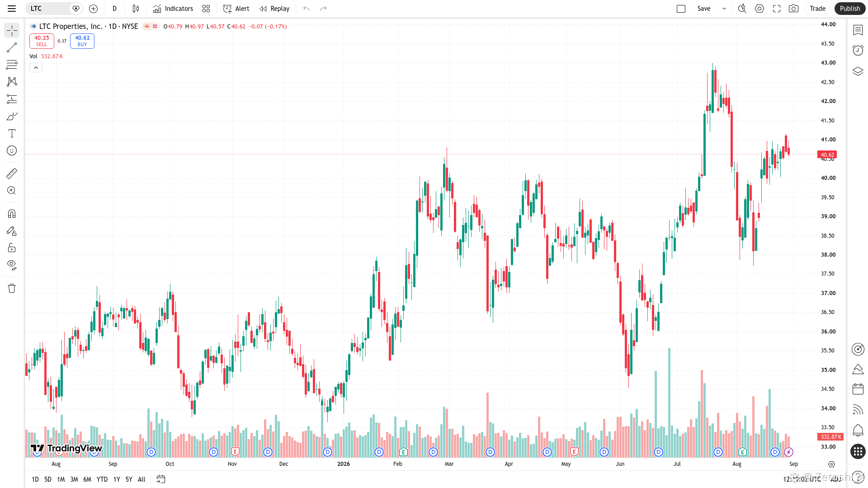Open the alerts clock panel
This screenshot has height=488, width=868.
point(858,50)
